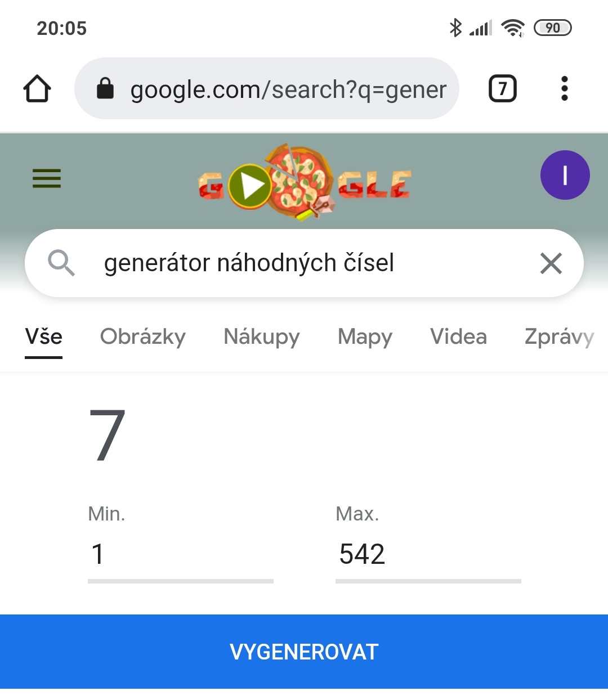Viewport: 608px width, 700px height.
Task: Open the Mapy tab
Action: click(365, 337)
